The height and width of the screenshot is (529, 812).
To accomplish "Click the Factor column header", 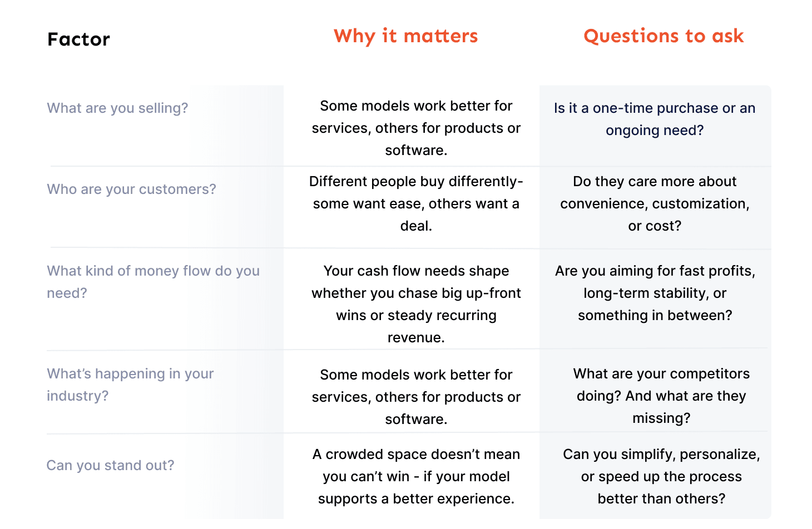I will 78,39.
